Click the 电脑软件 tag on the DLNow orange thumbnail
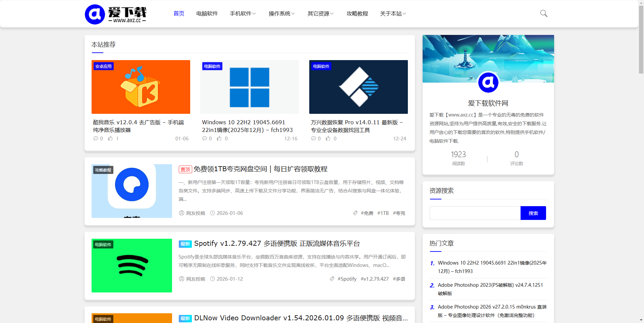 (103, 319)
